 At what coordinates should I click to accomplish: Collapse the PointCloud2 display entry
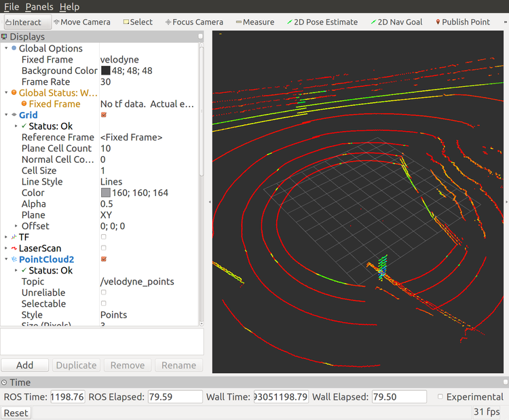[6, 259]
